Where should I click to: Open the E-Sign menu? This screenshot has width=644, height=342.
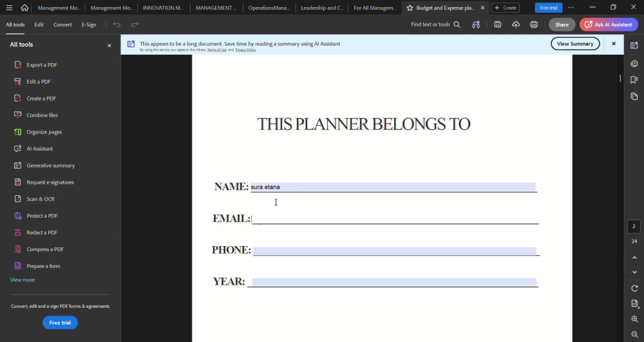(89, 24)
